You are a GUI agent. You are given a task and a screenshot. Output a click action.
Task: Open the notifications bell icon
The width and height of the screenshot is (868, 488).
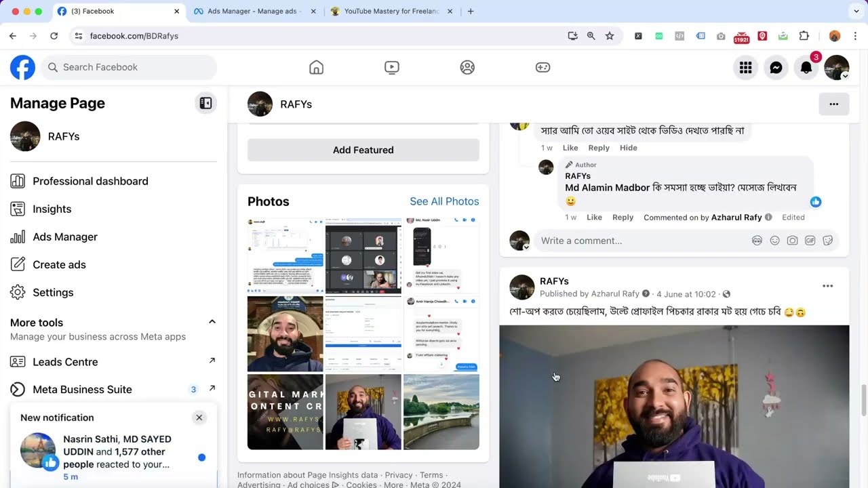point(806,67)
